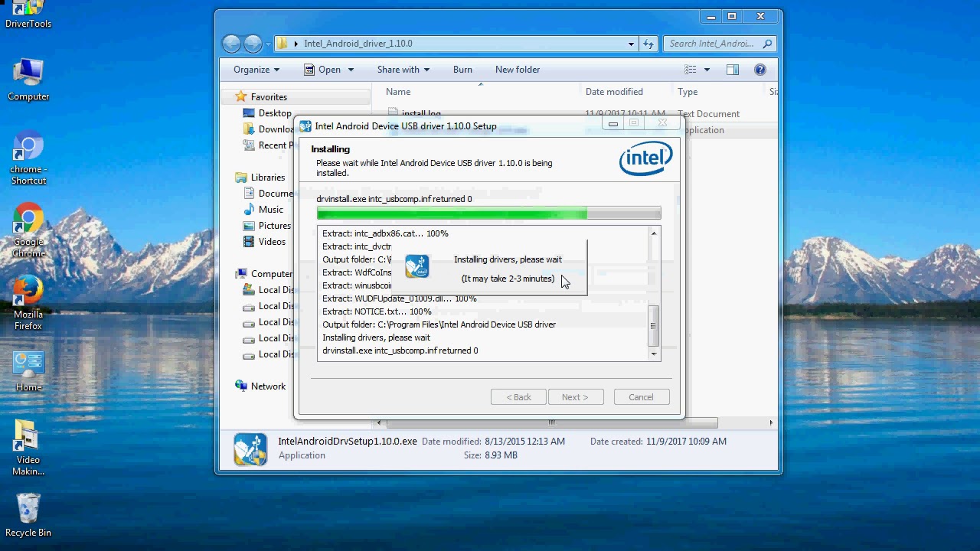980x551 pixels.
Task: Click the change view icon in Explorer
Action: tap(691, 70)
